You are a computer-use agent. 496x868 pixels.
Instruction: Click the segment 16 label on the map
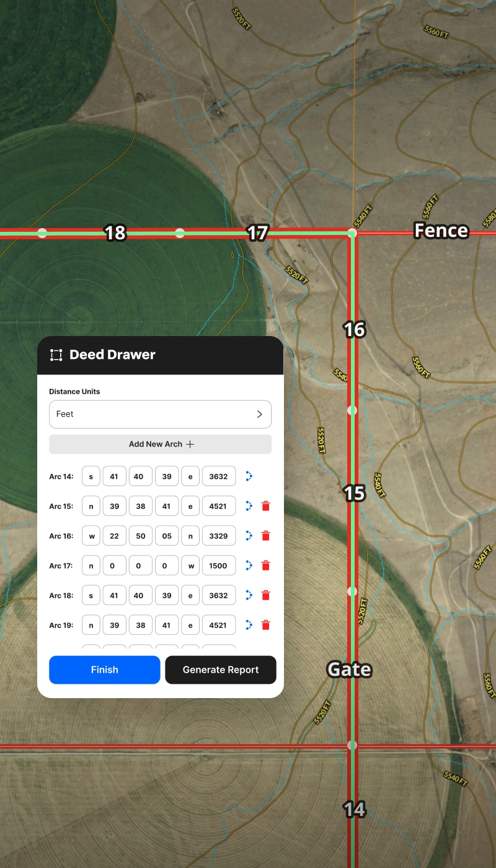point(355,329)
